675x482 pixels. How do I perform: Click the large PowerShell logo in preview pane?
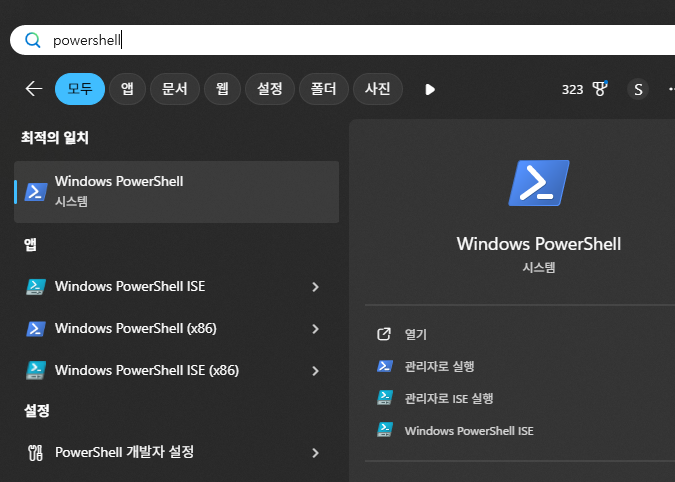coord(539,183)
